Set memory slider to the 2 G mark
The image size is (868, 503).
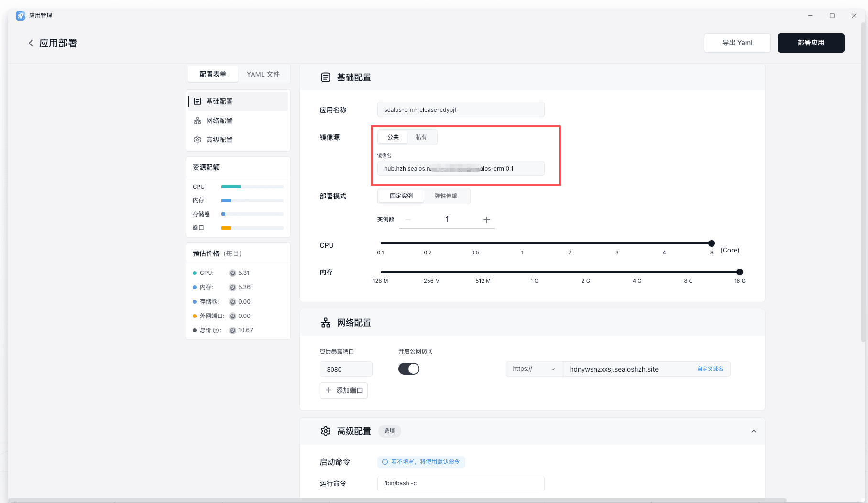click(586, 272)
